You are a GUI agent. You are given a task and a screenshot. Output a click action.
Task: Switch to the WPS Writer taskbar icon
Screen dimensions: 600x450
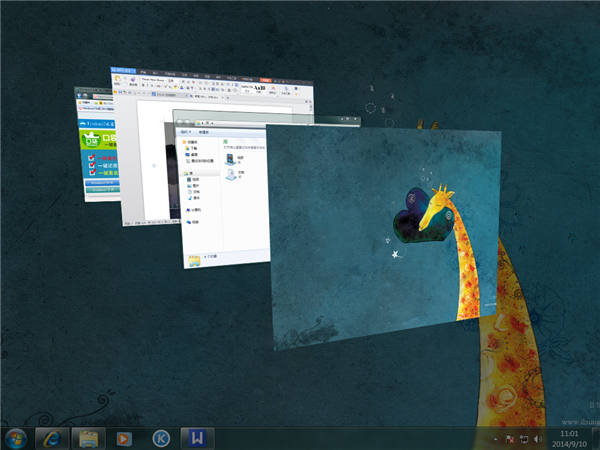pyautogui.click(x=196, y=438)
